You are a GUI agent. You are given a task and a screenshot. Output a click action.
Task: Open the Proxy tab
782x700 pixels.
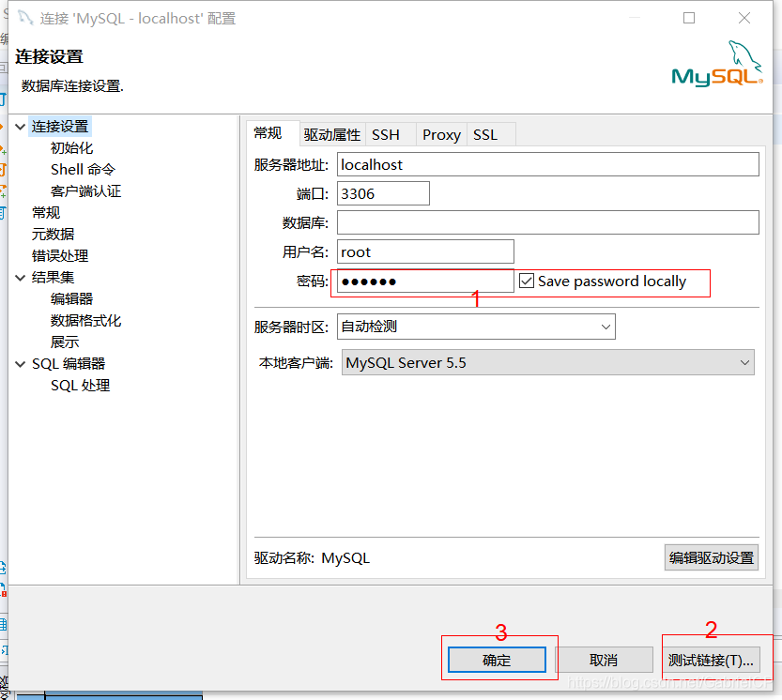coord(441,134)
